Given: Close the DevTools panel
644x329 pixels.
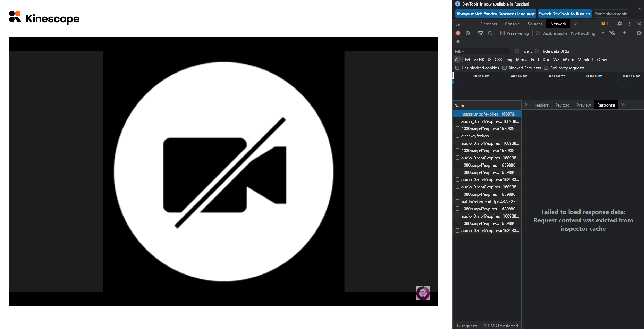Looking at the screenshot, I should (x=639, y=24).
